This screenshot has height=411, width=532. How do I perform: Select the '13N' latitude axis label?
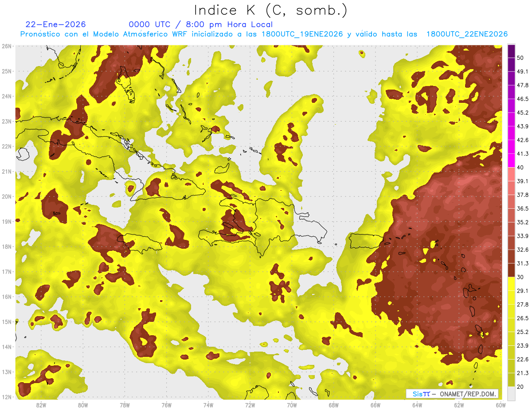point(7,372)
